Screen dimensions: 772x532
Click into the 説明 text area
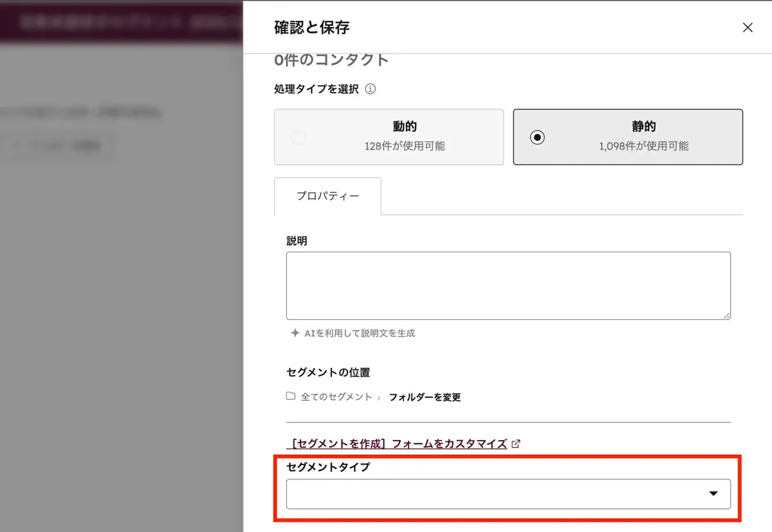(x=508, y=286)
